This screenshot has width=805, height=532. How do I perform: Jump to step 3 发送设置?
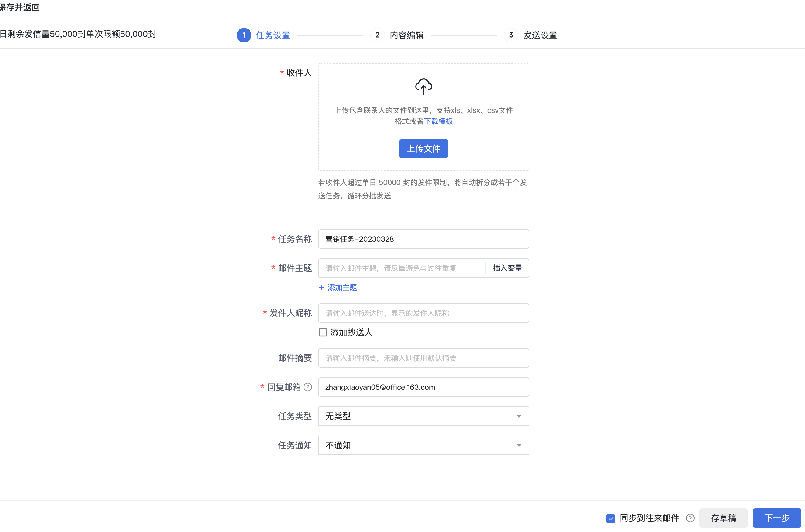coord(530,35)
